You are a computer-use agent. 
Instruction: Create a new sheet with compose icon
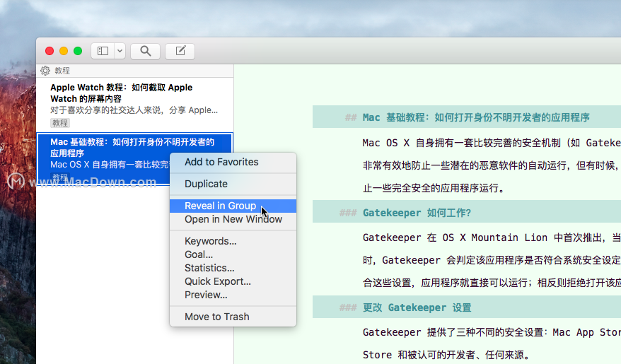[180, 51]
